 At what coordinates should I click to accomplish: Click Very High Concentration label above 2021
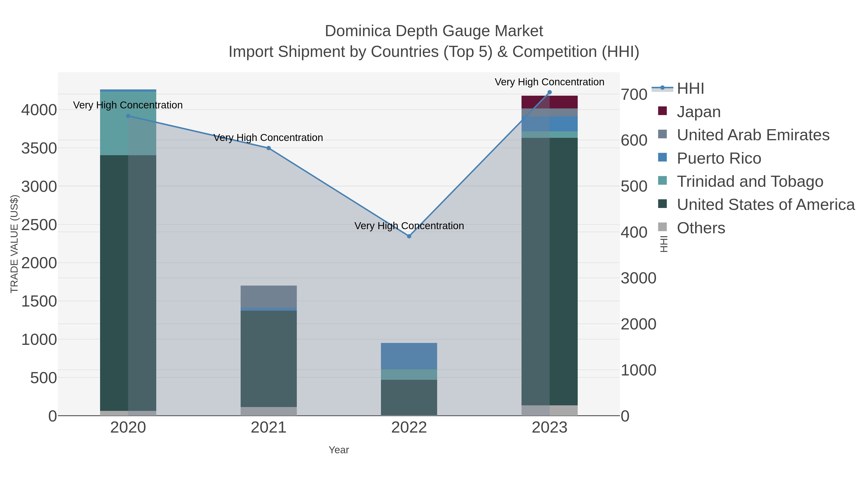pyautogui.click(x=268, y=137)
